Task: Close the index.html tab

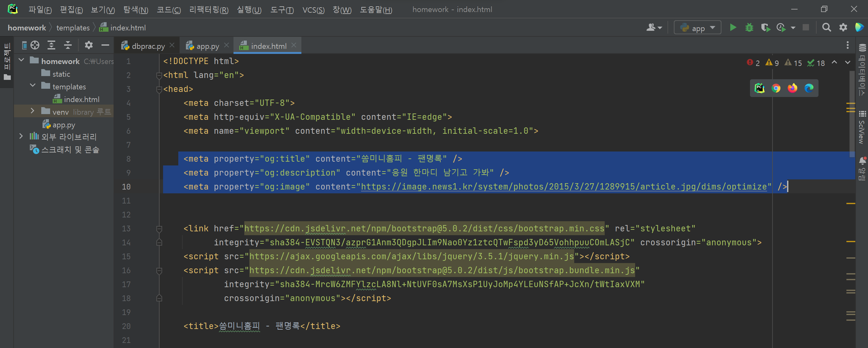Action: pyautogui.click(x=294, y=45)
